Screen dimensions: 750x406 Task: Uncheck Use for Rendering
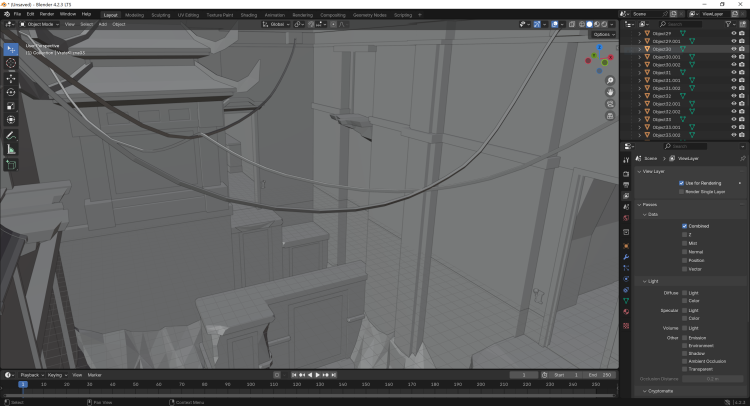[x=682, y=183]
